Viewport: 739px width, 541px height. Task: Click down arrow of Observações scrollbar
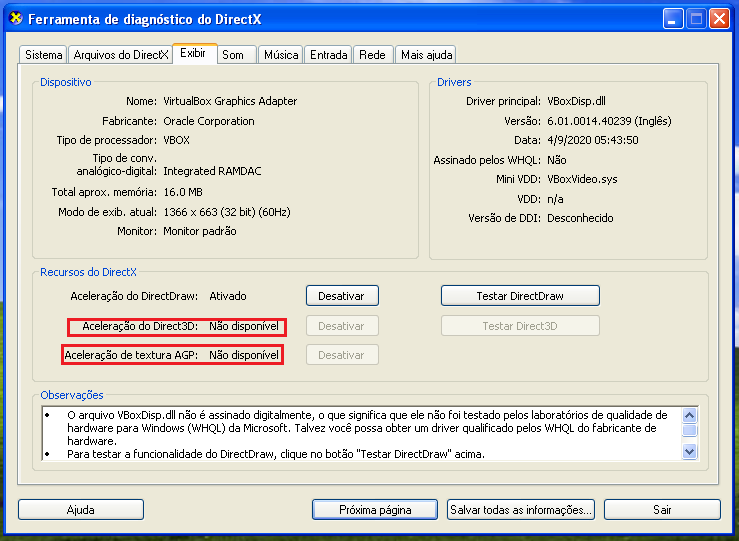coord(690,451)
